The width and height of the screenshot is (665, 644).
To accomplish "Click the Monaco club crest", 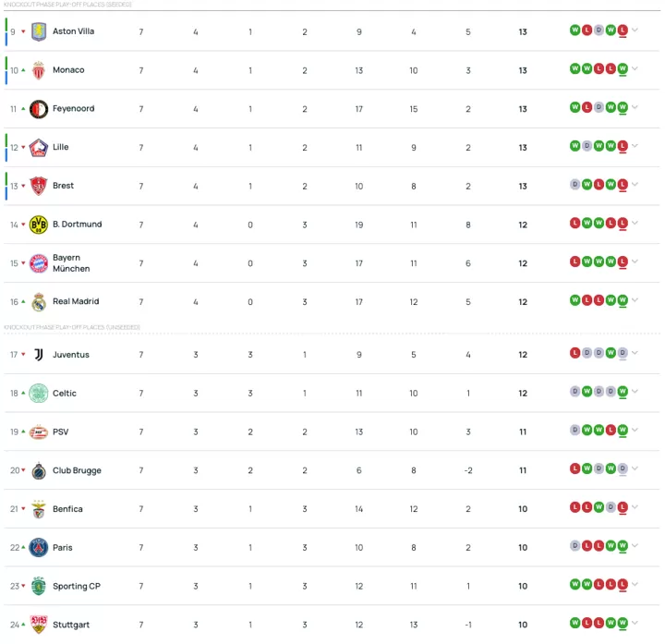I will [39, 70].
